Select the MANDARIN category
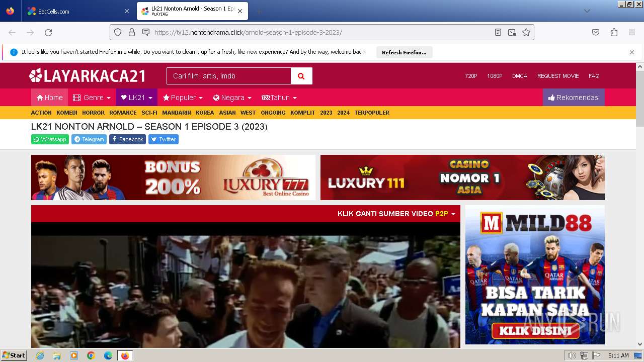 point(177,113)
